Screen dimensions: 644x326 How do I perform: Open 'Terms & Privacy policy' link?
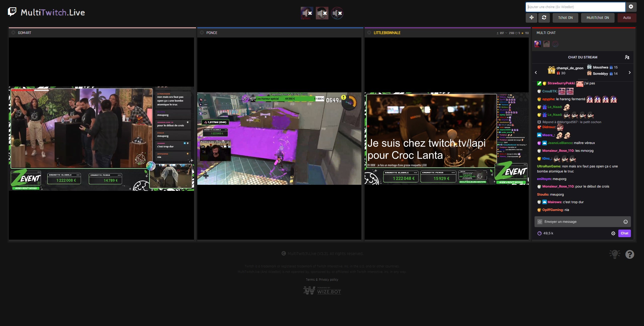322,280
